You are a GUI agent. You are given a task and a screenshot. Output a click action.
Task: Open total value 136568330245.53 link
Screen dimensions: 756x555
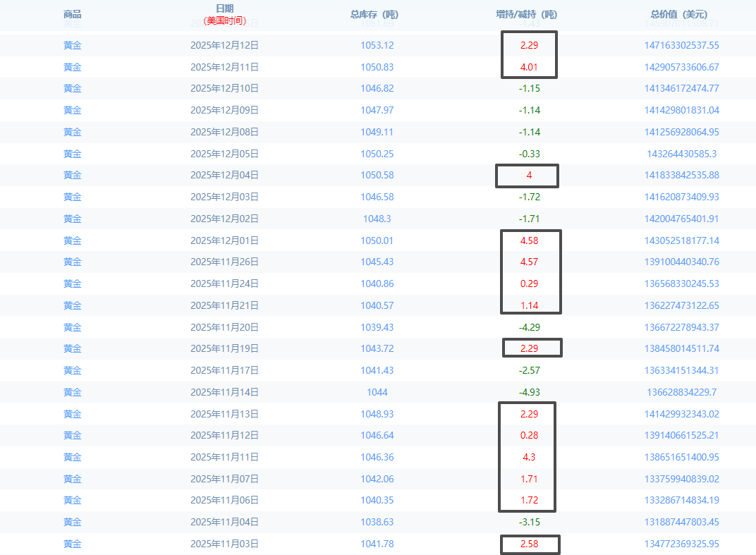[x=681, y=284]
